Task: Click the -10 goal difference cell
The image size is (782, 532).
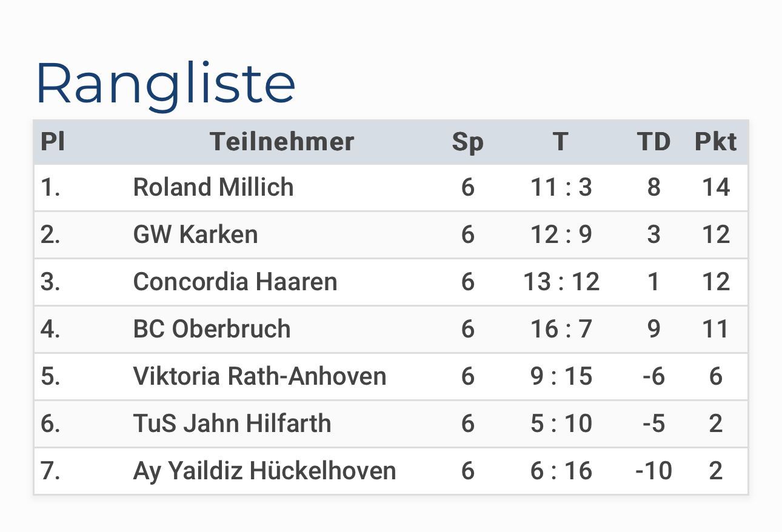Action: coord(653,471)
